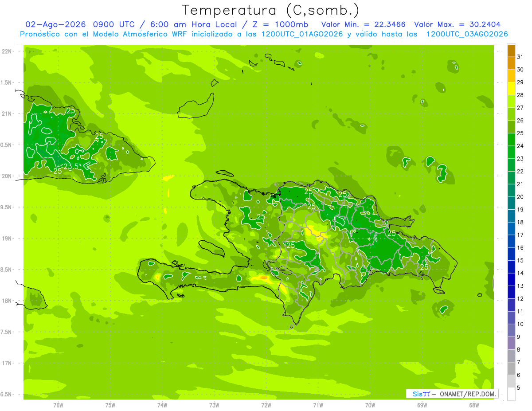Click the "17N" latitude axis label
This screenshot has width=532, height=411.
[x=7, y=363]
